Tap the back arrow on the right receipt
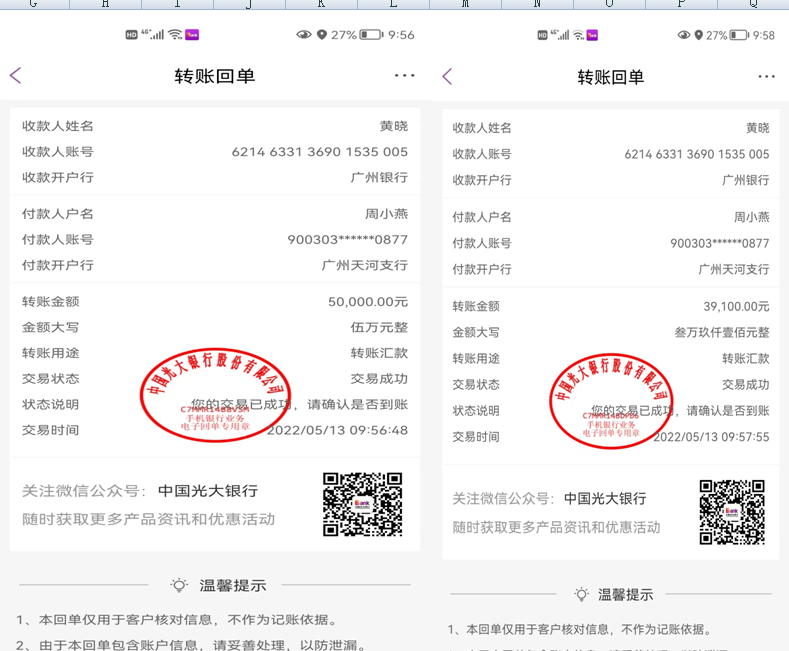The width and height of the screenshot is (789, 651). (447, 77)
